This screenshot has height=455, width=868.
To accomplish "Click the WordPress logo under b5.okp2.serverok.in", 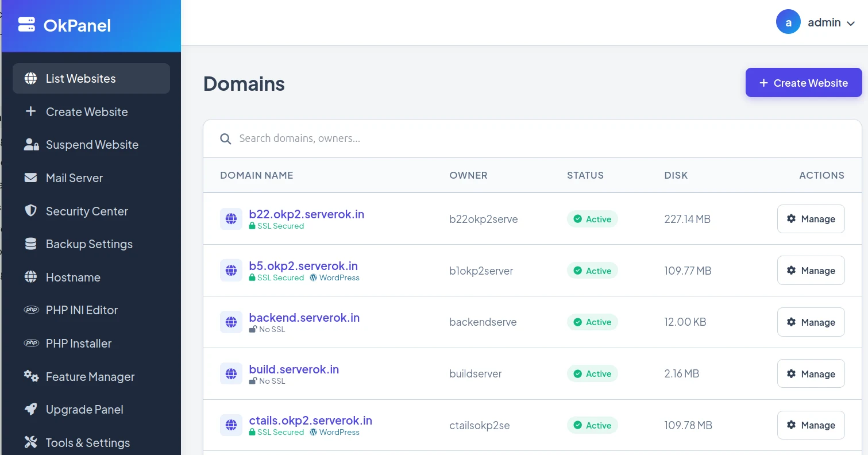I will [313, 277].
